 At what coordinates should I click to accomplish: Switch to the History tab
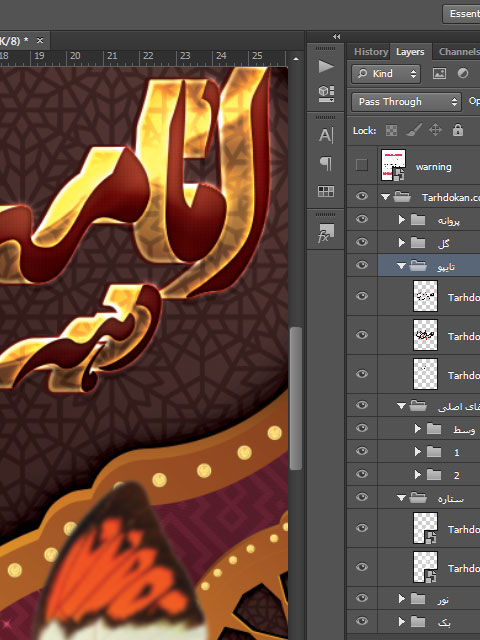tap(371, 52)
